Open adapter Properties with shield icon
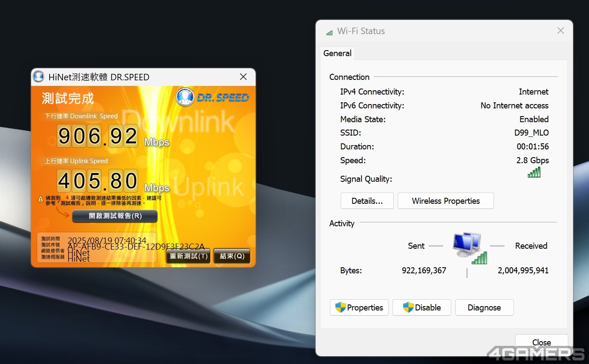 (359, 307)
